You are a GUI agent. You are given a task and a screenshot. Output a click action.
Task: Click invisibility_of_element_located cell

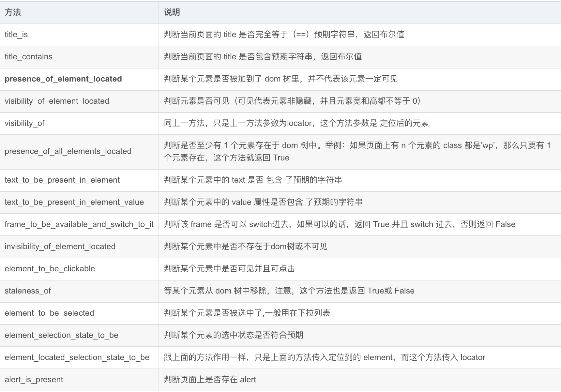click(x=79, y=247)
